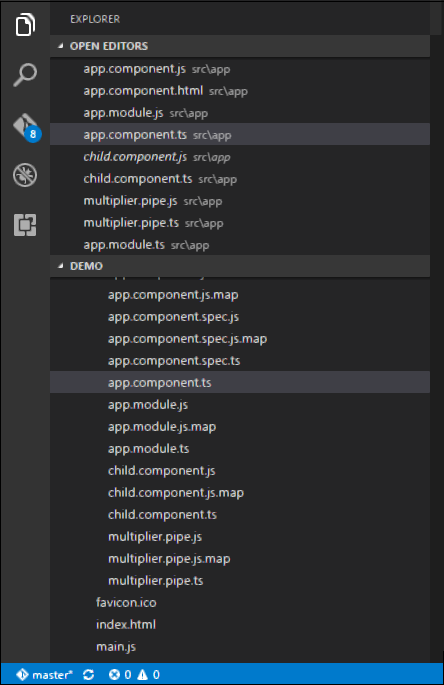
Task: Open app.component.spec.js.map file
Action: click(240, 339)
